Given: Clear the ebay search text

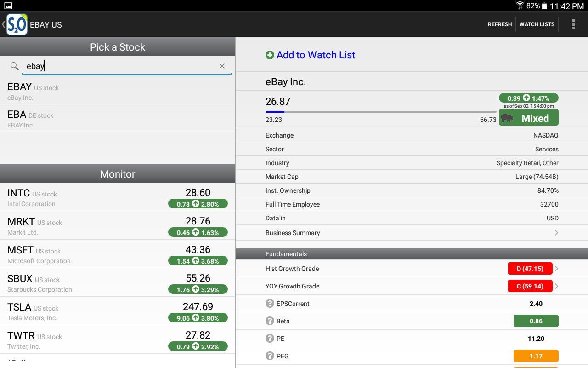Looking at the screenshot, I should tap(222, 66).
